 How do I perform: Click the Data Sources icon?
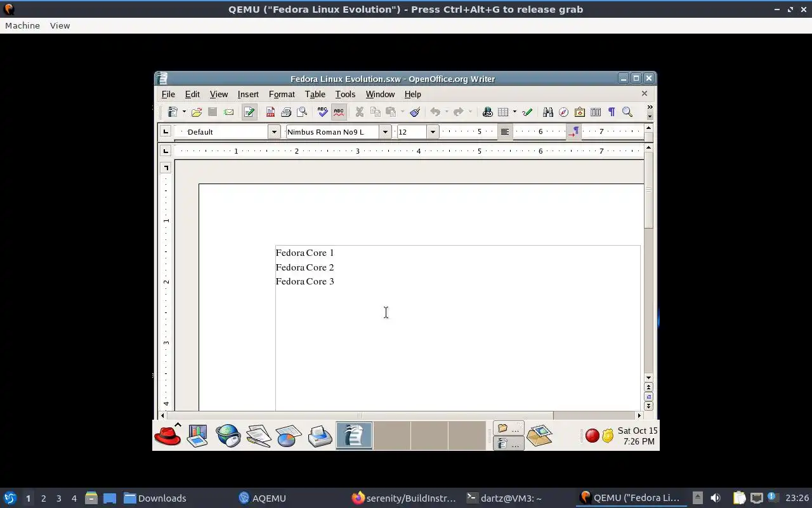coord(596,112)
